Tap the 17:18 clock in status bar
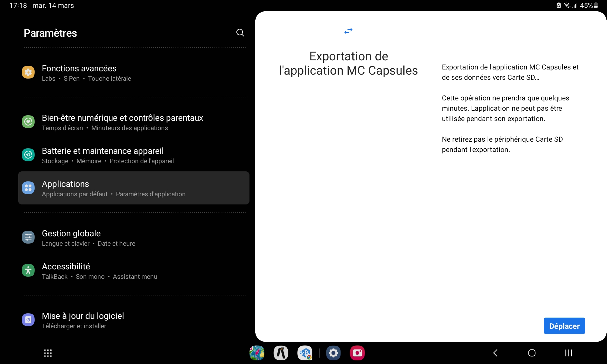The width and height of the screenshot is (607, 364). tap(18, 5)
